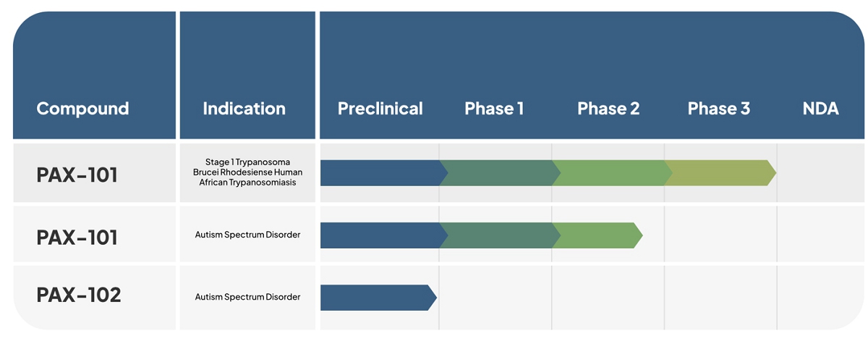Click the Phase 2 header label
The image size is (868, 344).
coord(608,109)
